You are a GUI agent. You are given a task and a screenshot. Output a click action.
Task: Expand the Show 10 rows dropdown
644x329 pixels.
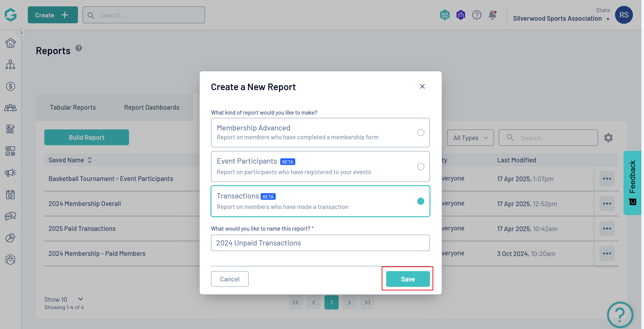[x=64, y=299]
